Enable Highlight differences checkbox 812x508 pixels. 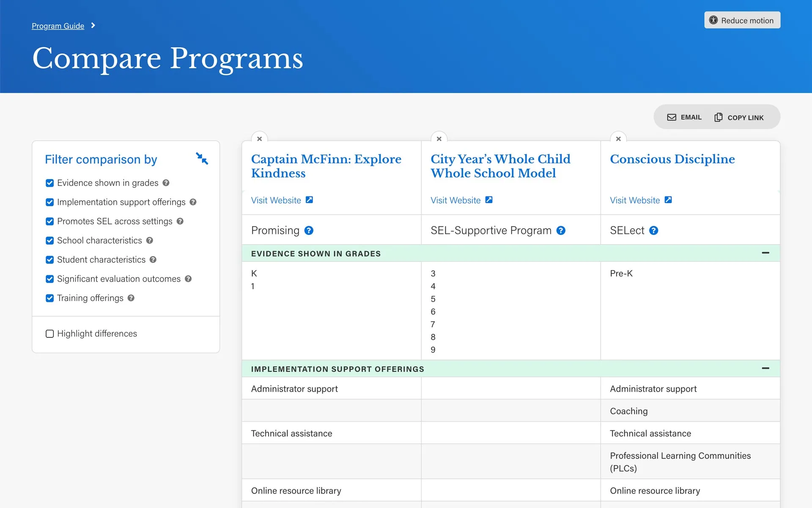click(x=49, y=334)
